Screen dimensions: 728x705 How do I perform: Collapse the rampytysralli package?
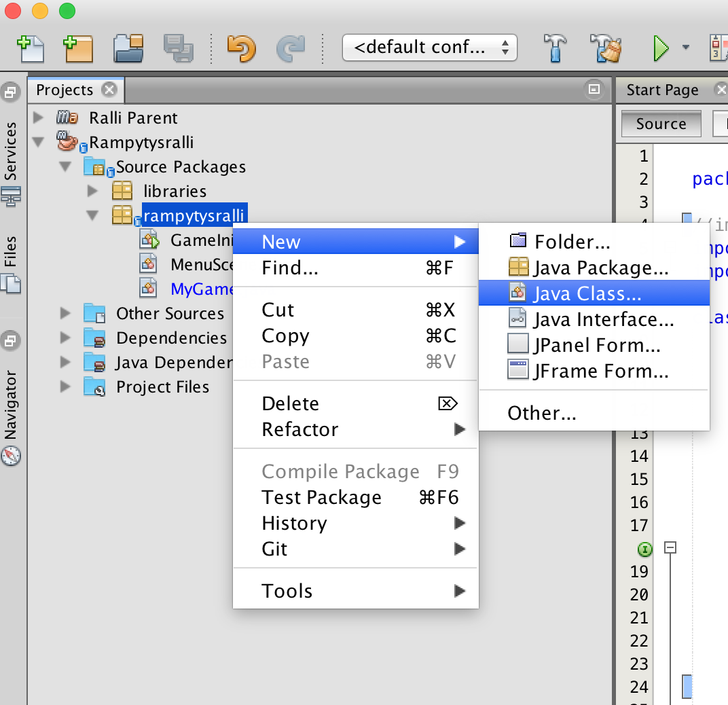pyautogui.click(x=92, y=215)
